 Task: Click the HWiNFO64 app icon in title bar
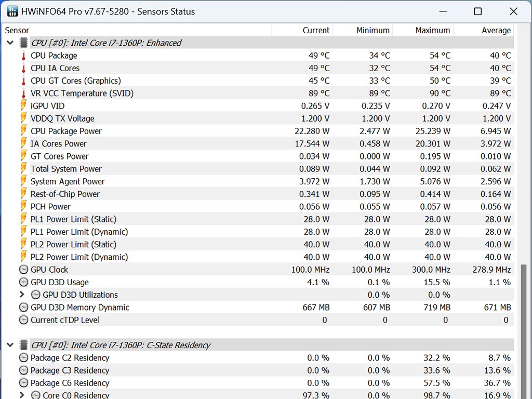pyautogui.click(x=12, y=11)
